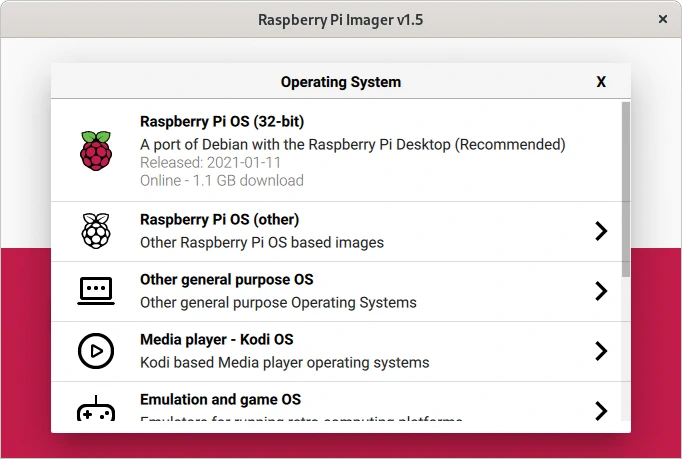Click the 'A port of Debian' description

point(352,144)
